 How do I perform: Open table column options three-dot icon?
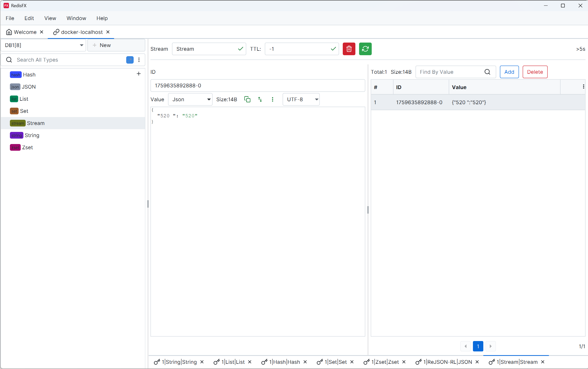pyautogui.click(x=583, y=87)
